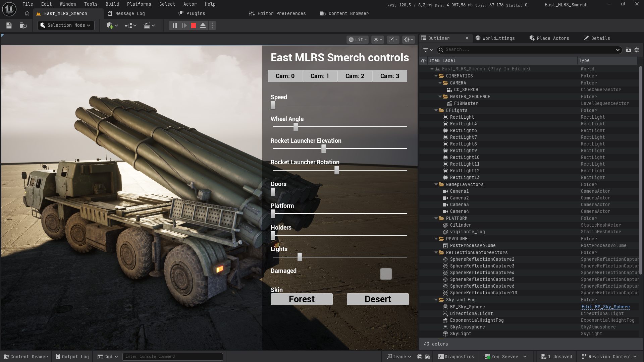This screenshot has height=362, width=644.
Task: Open the Selection Mode dropdown
Action: coord(66,25)
